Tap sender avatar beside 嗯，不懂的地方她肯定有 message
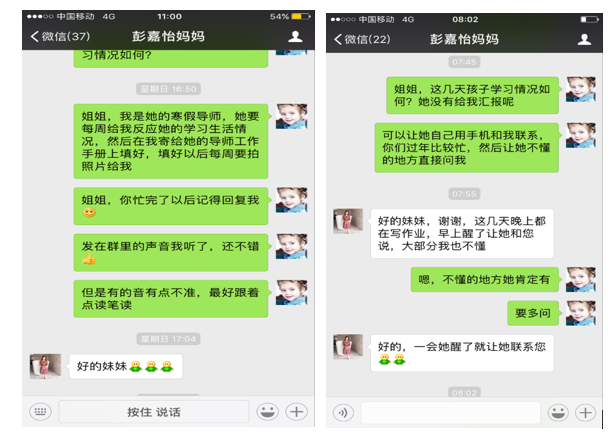This screenshot has height=434, width=615. click(581, 280)
